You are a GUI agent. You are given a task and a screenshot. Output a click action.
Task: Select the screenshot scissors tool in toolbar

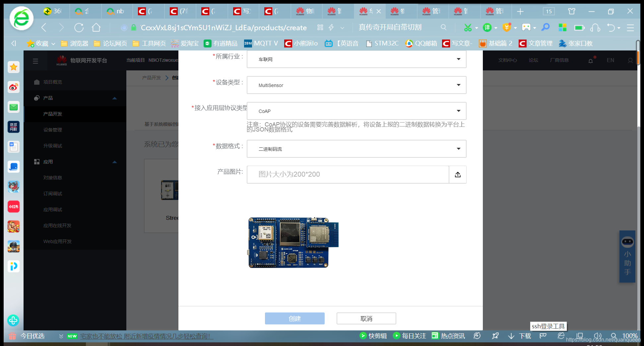[x=469, y=28]
